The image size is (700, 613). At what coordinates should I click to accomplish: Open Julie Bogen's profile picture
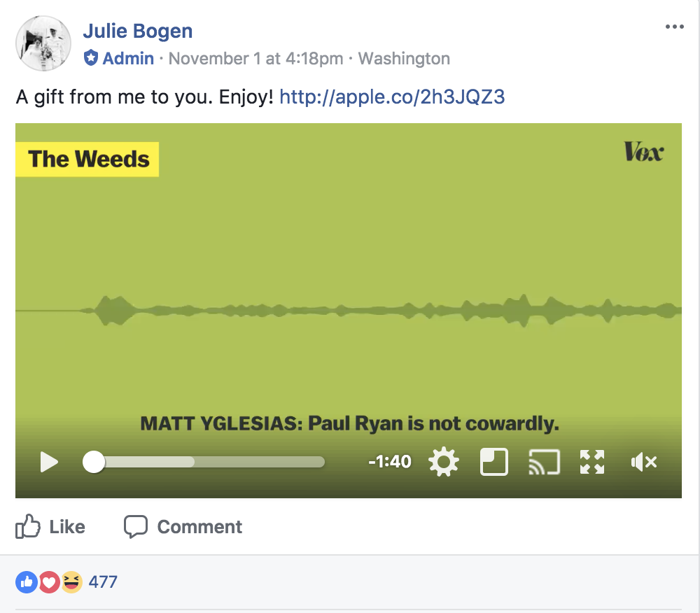(x=43, y=43)
